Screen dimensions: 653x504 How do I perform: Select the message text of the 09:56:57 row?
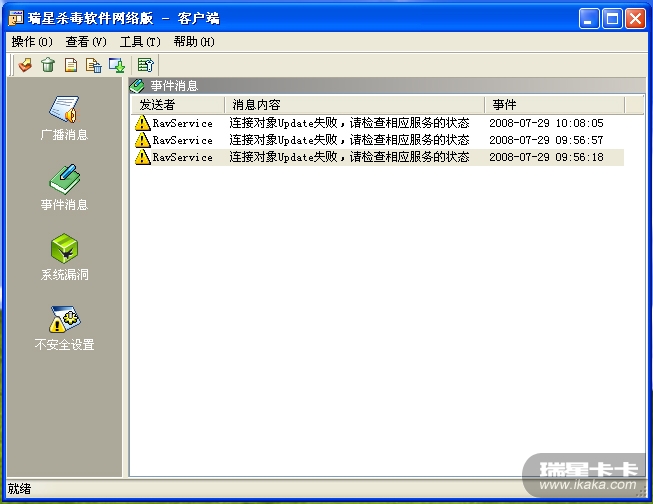coord(349,140)
